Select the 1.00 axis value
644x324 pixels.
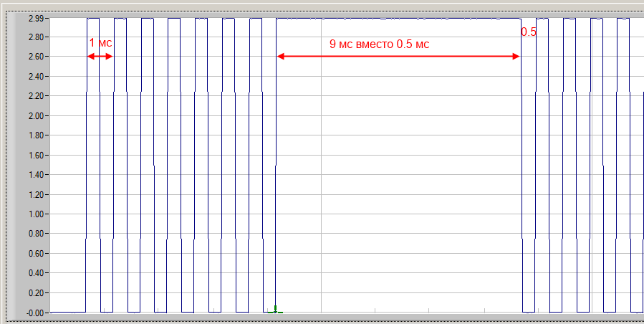coord(36,214)
